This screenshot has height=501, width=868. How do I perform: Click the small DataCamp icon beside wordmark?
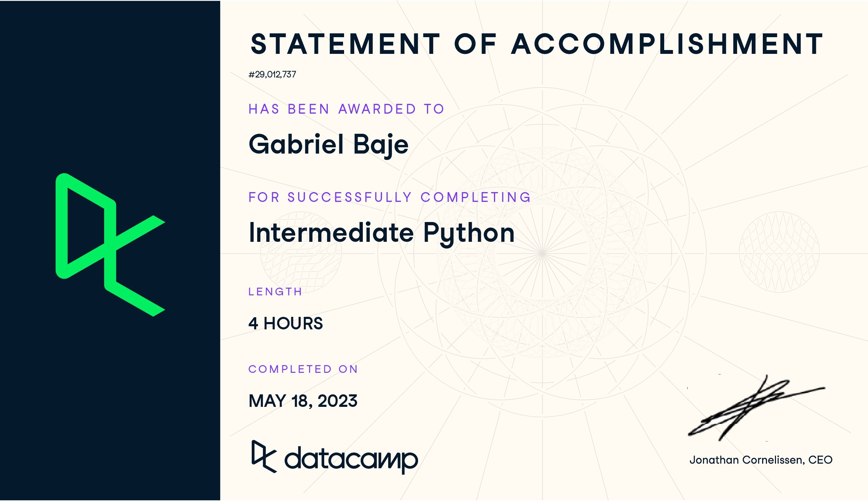(x=264, y=457)
